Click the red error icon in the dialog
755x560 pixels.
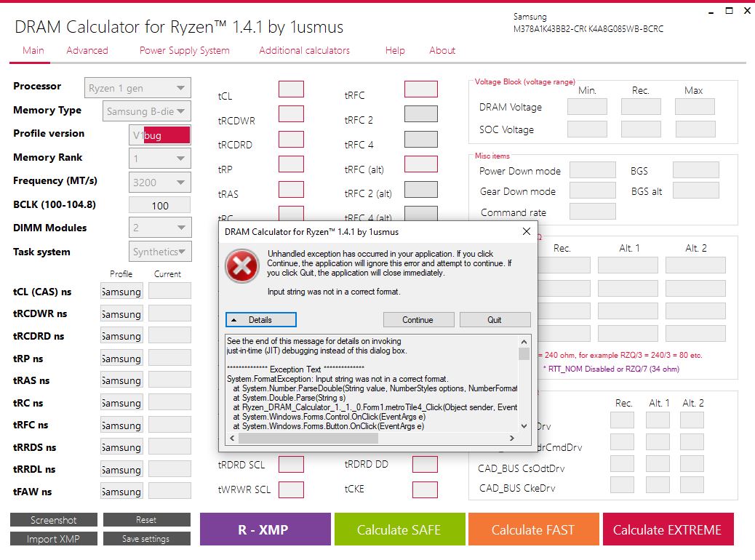coord(241,265)
